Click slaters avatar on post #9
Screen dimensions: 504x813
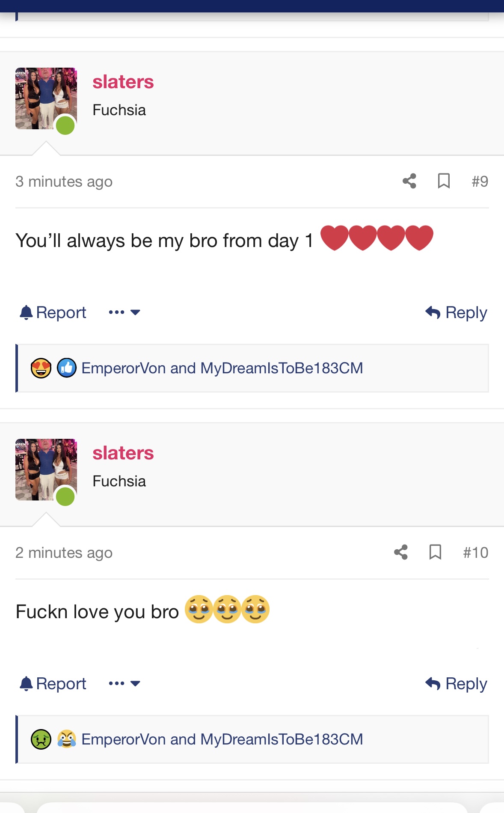pos(46,98)
